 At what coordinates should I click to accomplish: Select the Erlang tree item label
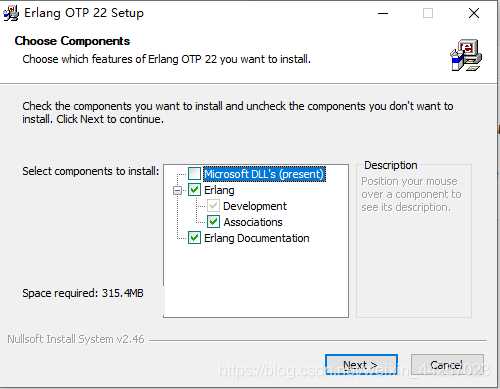(x=219, y=190)
